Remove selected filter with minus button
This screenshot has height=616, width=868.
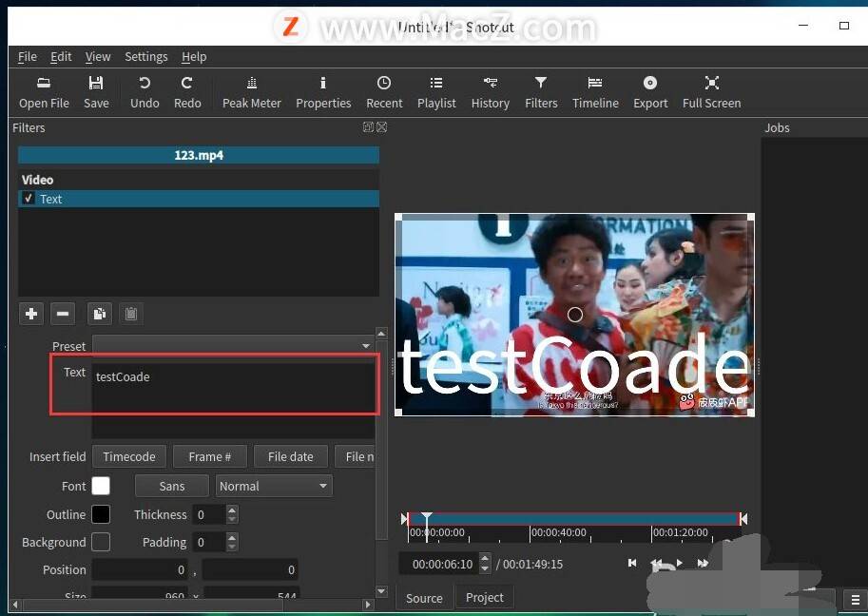coord(63,314)
